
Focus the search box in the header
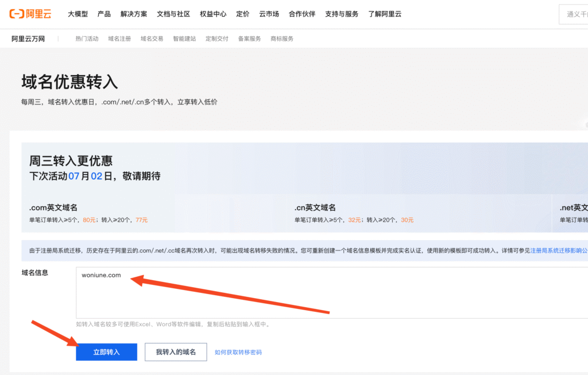(x=574, y=14)
